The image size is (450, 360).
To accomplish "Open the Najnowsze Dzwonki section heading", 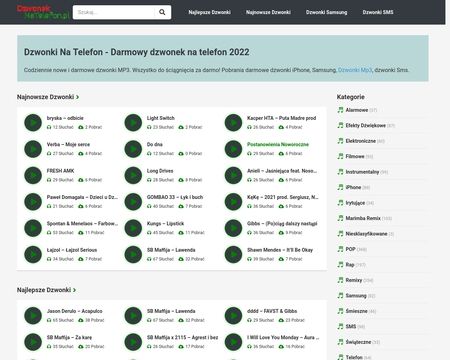I will coord(48,97).
